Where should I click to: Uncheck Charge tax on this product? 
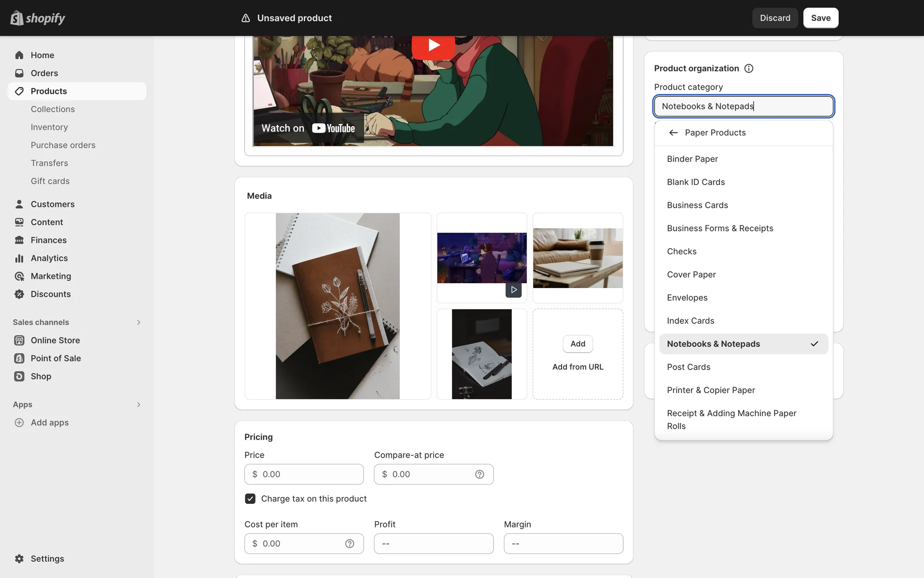click(x=250, y=499)
